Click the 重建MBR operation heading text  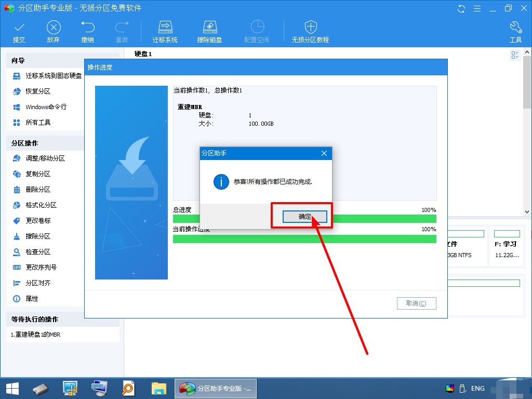click(190, 107)
